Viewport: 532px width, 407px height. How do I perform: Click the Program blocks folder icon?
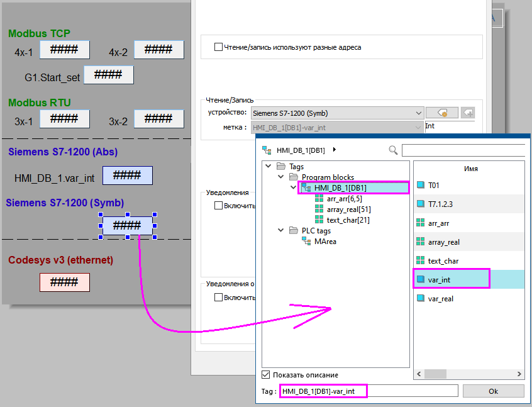coord(294,177)
